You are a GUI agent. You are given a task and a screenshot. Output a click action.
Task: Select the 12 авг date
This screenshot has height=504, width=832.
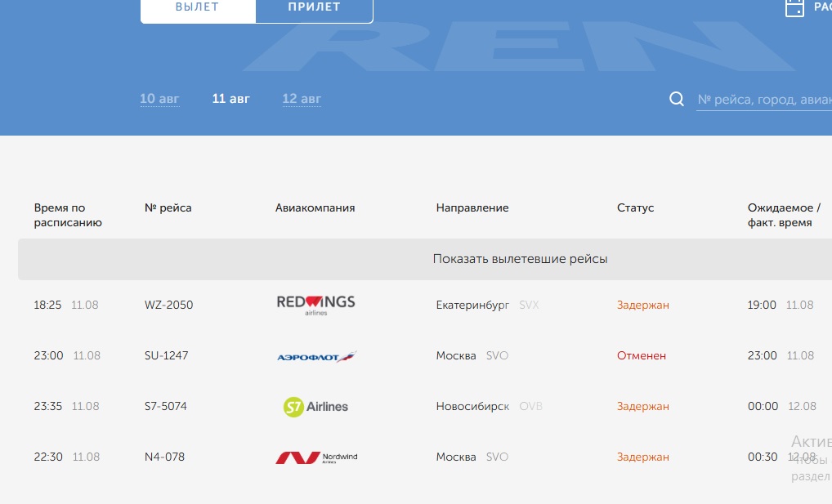point(302,99)
